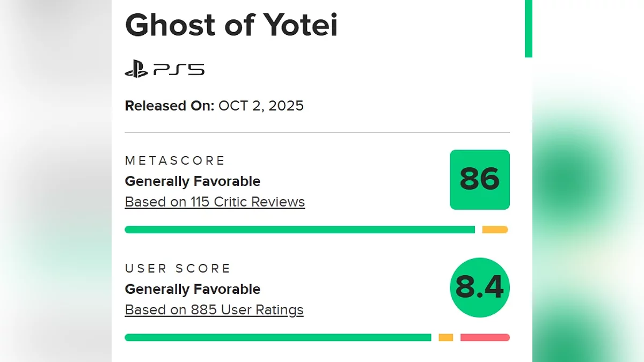
Task: Click Generally Favorable under USER SCORE
Action: [x=193, y=289]
